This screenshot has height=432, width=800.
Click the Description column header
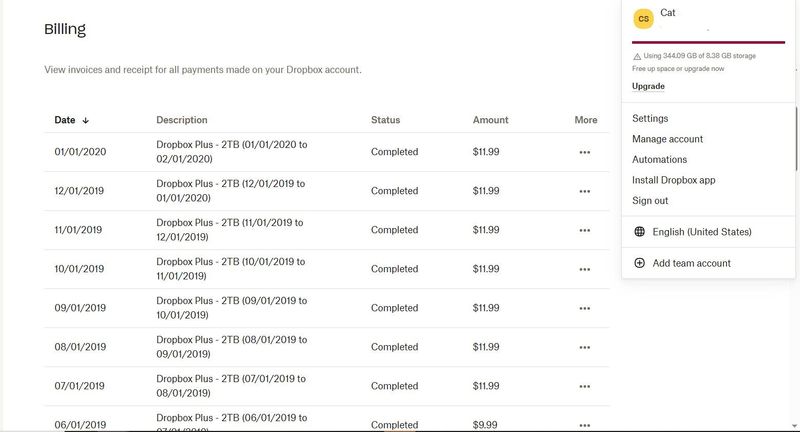click(182, 120)
